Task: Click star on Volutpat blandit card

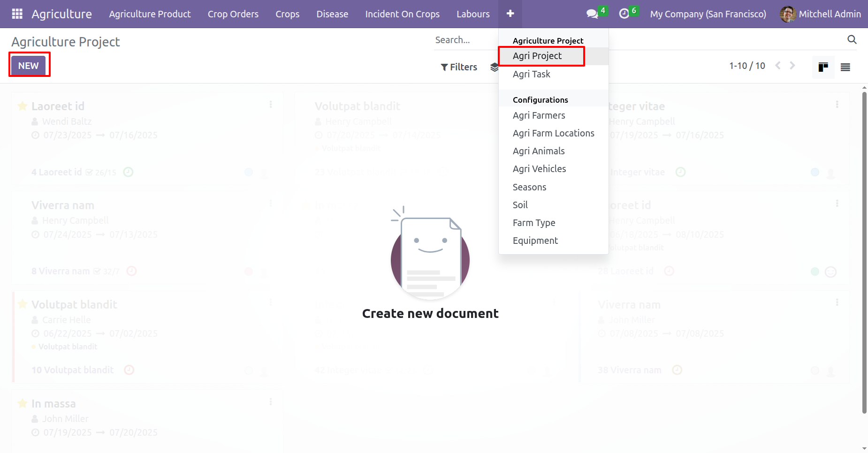Action: coord(23,304)
